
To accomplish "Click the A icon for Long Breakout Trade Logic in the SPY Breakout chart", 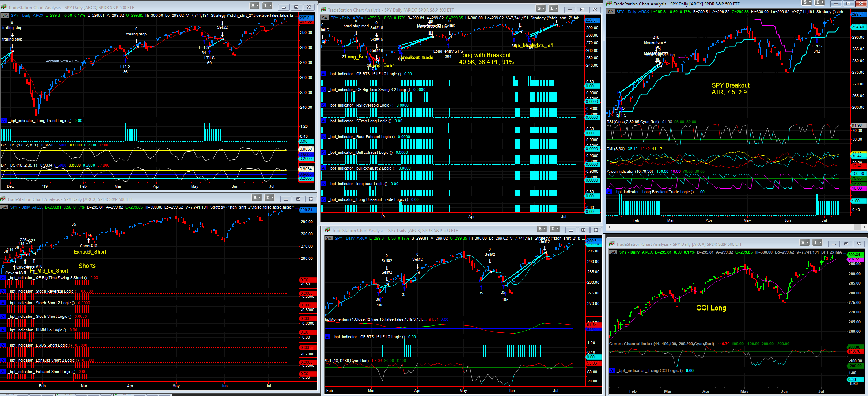I will click(x=609, y=192).
